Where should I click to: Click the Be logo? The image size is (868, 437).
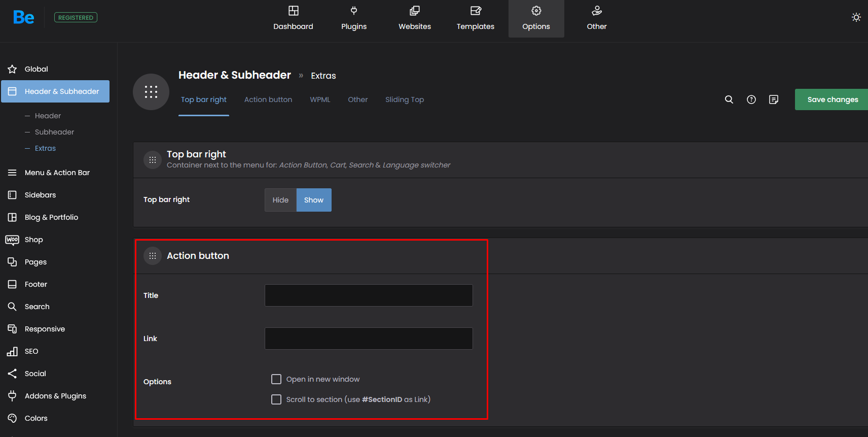(24, 17)
